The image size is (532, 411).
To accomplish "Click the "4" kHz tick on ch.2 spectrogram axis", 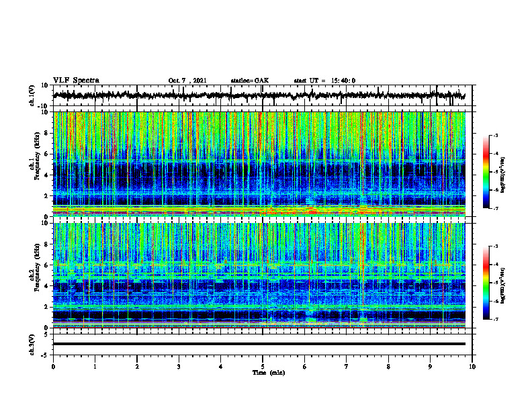I will tap(46, 286).
